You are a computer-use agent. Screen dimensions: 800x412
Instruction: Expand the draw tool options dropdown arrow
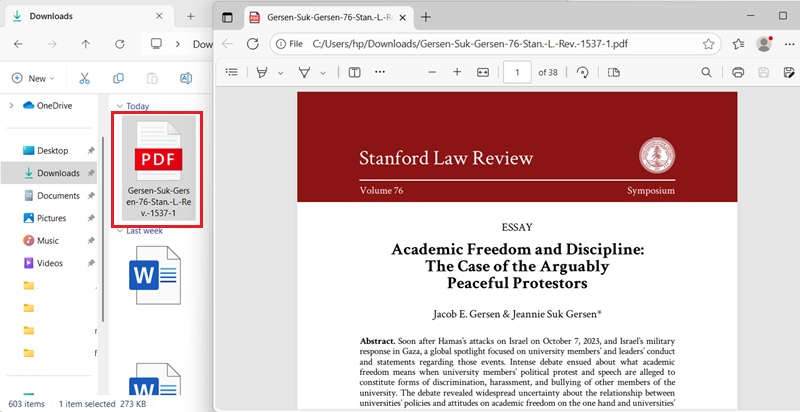(322, 72)
